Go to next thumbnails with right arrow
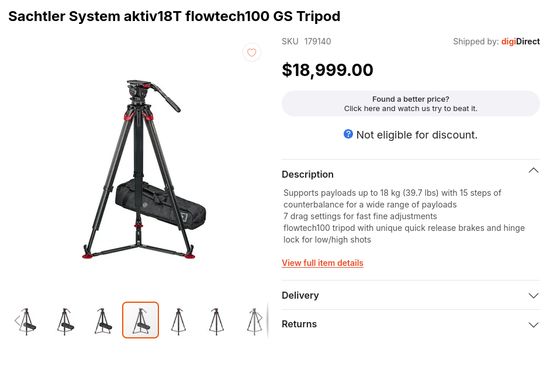Image resolution: width=550 pixels, height=370 pixels. pos(259,320)
